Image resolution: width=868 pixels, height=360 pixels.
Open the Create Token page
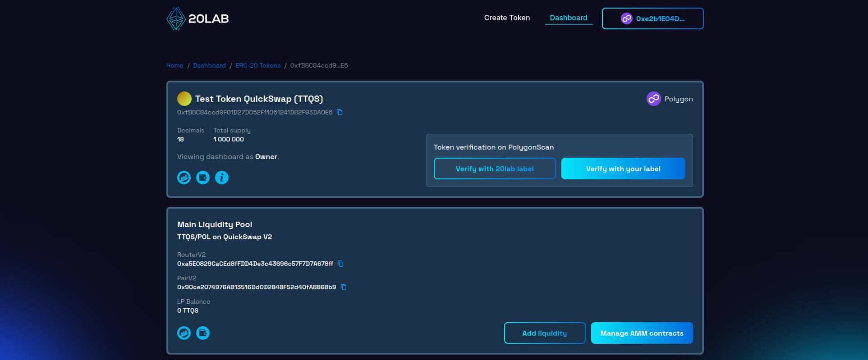(x=507, y=18)
